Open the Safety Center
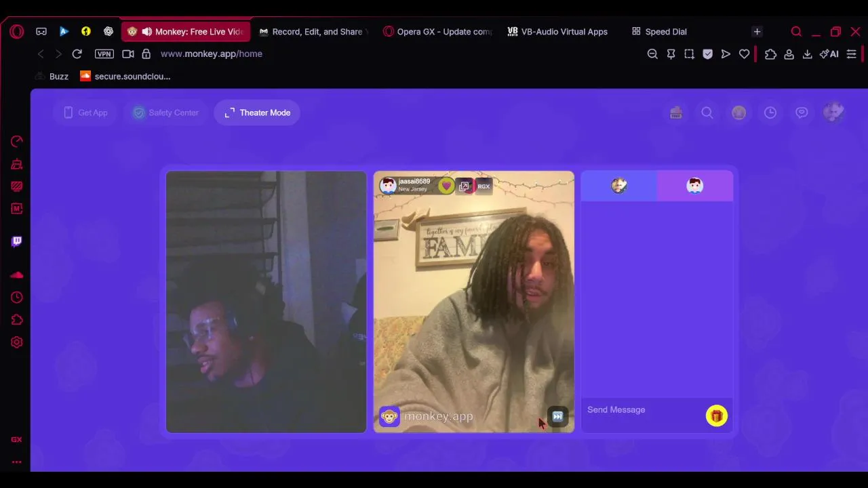 coord(165,113)
